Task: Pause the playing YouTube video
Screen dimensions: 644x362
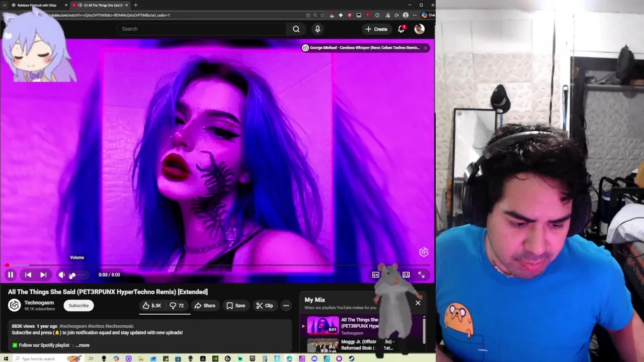Action: click(10, 275)
